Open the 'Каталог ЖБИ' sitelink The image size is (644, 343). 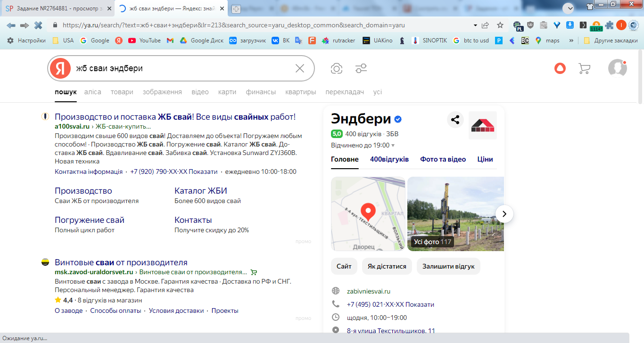(201, 191)
